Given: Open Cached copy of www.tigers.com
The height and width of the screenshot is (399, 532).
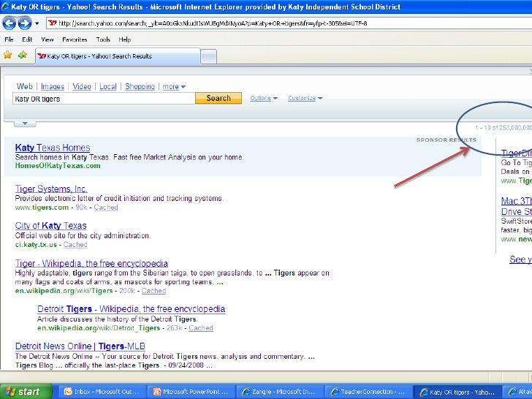Looking at the screenshot, I should [106, 208].
